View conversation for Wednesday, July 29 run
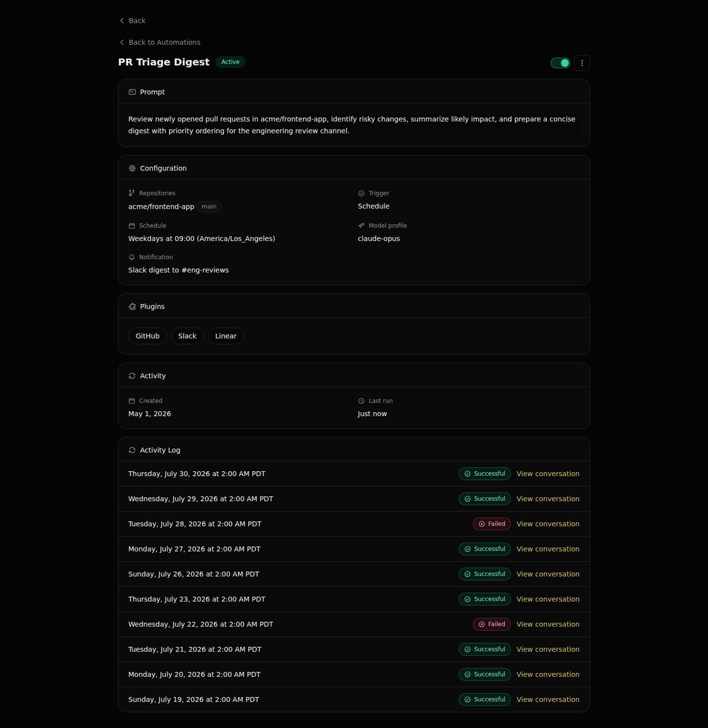The height and width of the screenshot is (728, 708). tap(548, 499)
